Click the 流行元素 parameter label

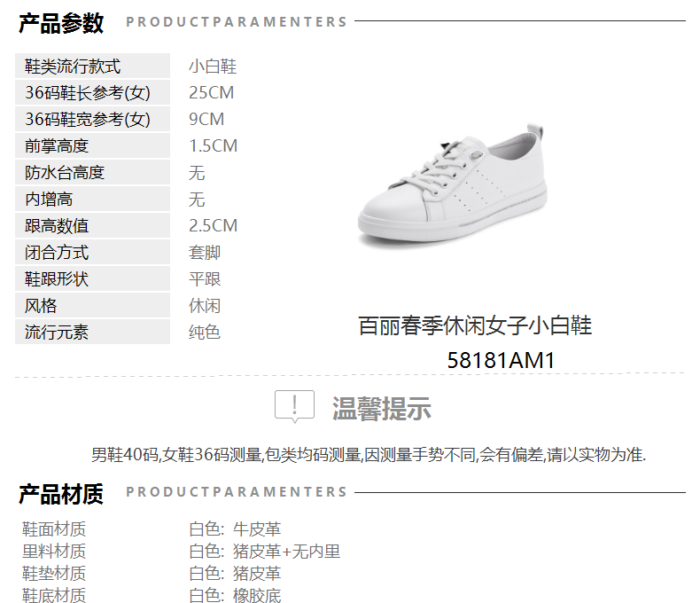click(x=57, y=332)
